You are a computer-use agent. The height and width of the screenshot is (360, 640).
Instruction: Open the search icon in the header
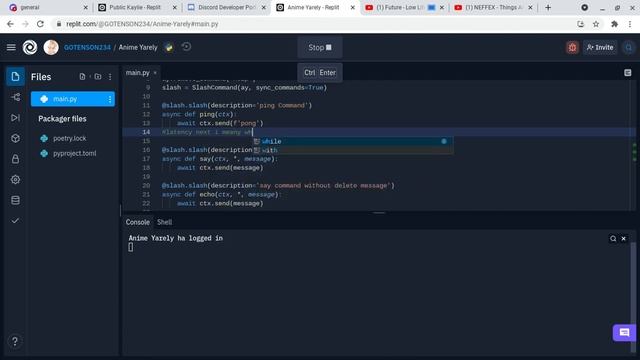[629, 47]
